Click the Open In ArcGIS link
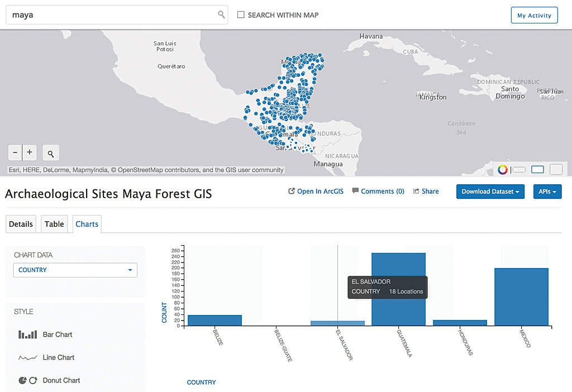Screen dimensions: 572x392 [316, 192]
